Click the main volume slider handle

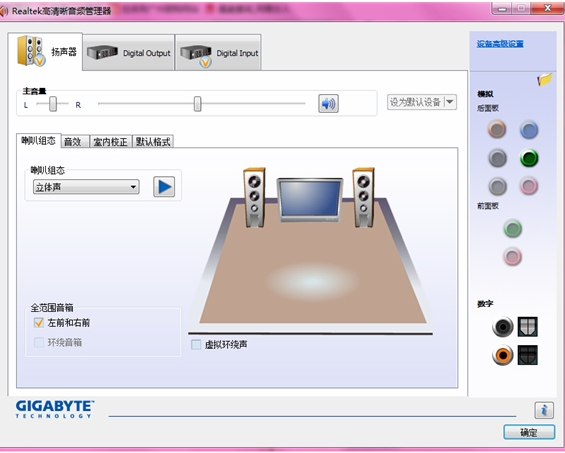pos(197,104)
